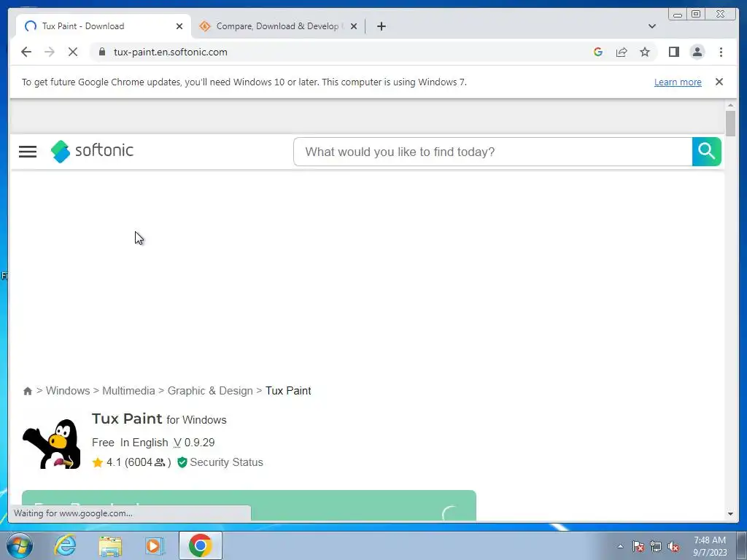Expand the tab search chevron
The width and height of the screenshot is (747, 560).
tap(651, 26)
